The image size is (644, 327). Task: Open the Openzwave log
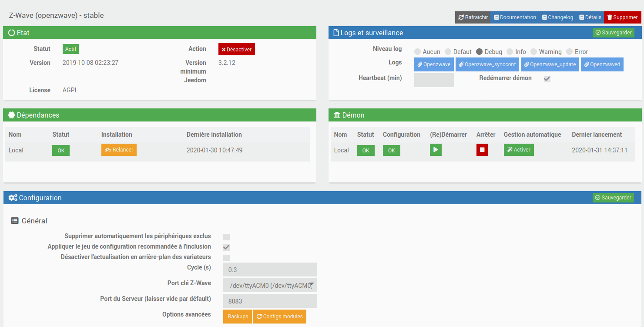point(434,64)
